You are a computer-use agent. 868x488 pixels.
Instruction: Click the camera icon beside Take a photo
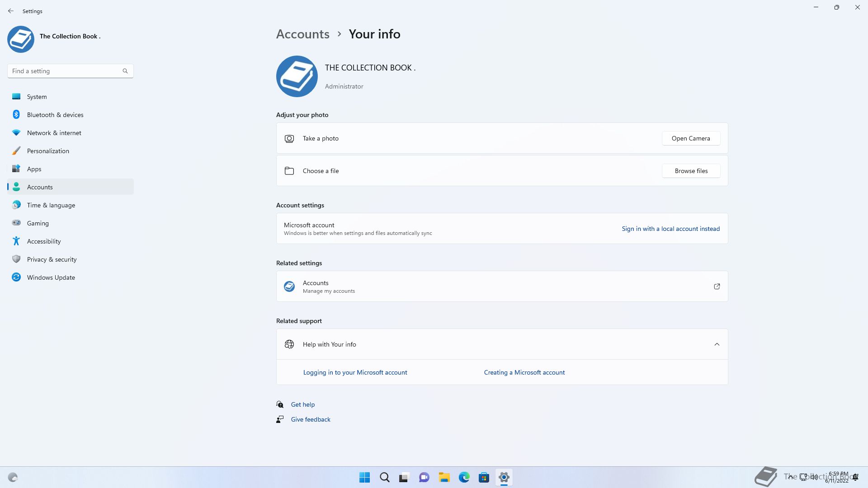tap(289, 139)
